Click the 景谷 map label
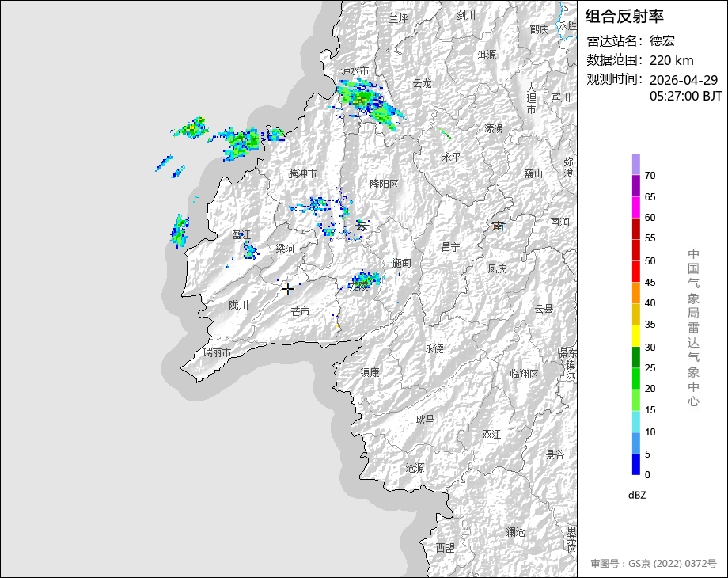Viewport: 728px width, 578px height. (555, 454)
